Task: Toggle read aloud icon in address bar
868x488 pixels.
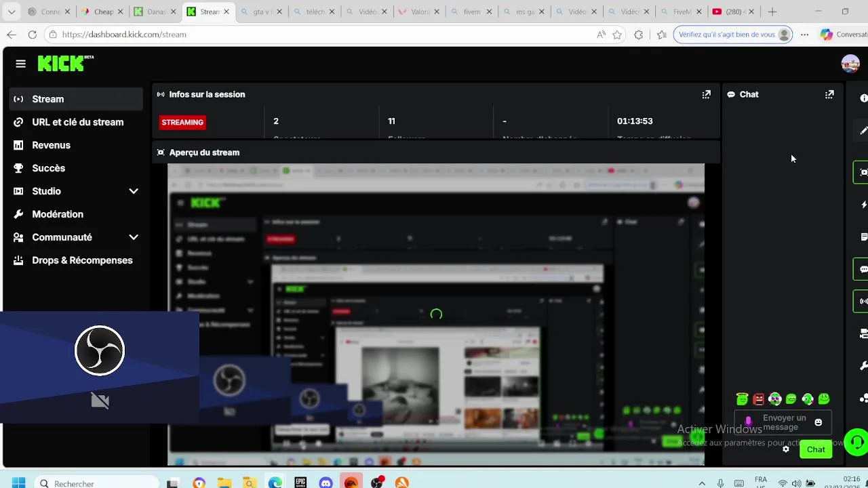Action: click(601, 35)
